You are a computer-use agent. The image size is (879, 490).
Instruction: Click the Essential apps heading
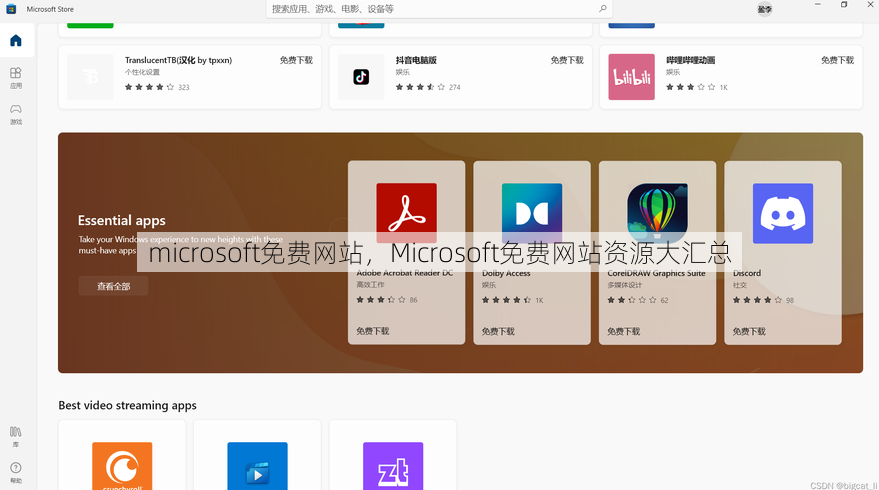click(122, 220)
